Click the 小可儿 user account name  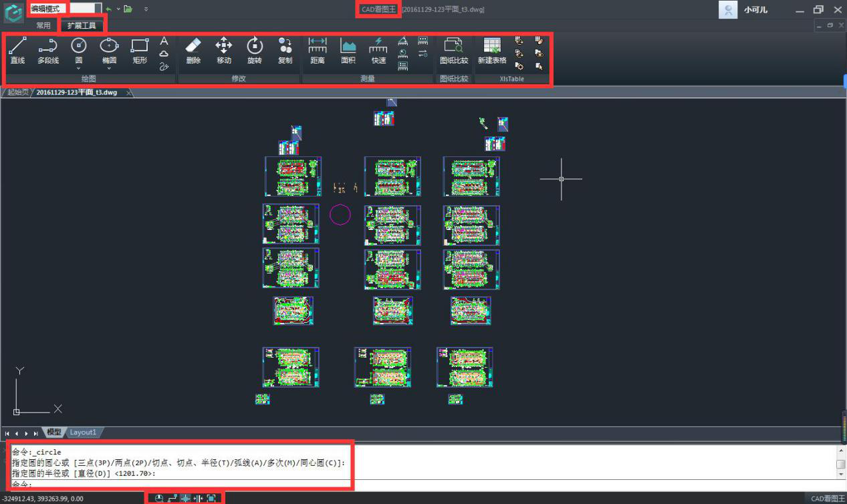(755, 10)
